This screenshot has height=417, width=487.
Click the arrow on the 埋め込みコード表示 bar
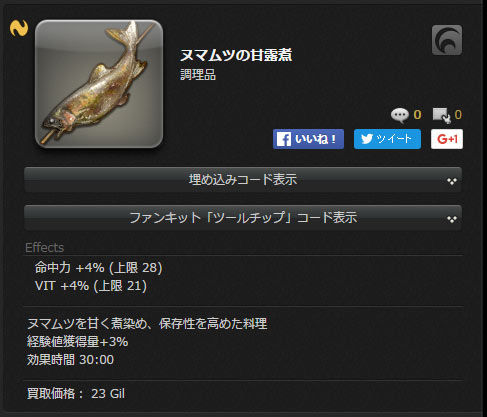[x=452, y=181]
